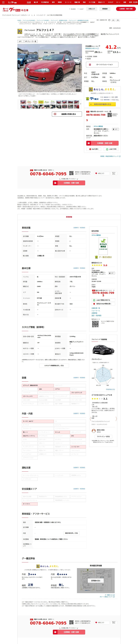This screenshot has height=644, width=138.
Task: Click 販売店のMAP情報を開く button
Action: tap(103, 304)
